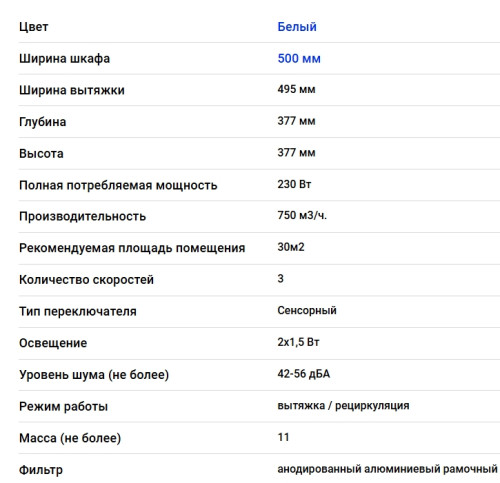Click the 2x1,5 Вт lighting value
Screen dimensions: 500x483
pos(298,342)
